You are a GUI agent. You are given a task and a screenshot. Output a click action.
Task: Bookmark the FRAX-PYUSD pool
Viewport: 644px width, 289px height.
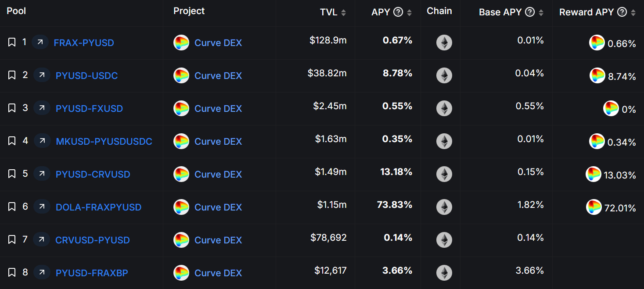point(12,42)
